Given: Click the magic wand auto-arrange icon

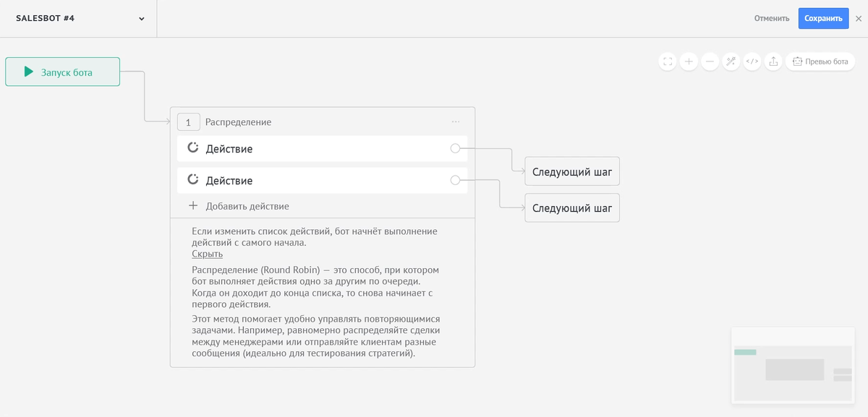Looking at the screenshot, I should [731, 62].
